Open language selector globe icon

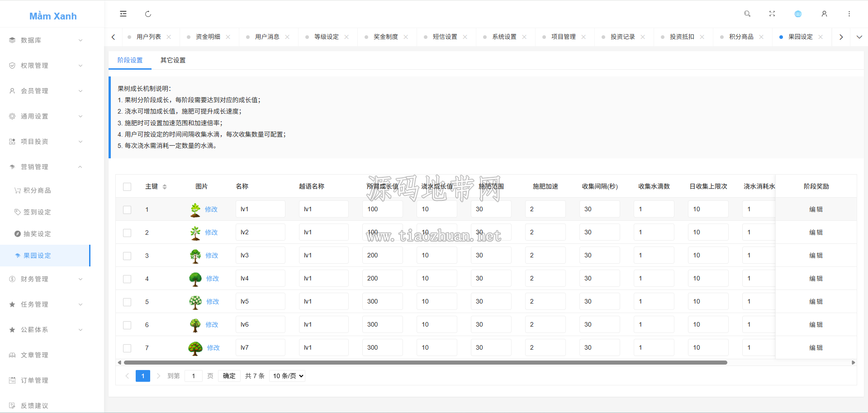click(798, 14)
